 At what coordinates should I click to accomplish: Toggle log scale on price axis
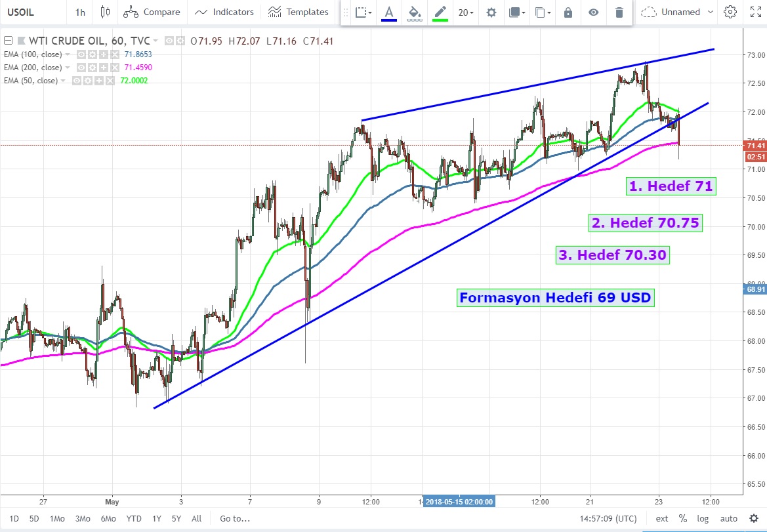pyautogui.click(x=703, y=518)
